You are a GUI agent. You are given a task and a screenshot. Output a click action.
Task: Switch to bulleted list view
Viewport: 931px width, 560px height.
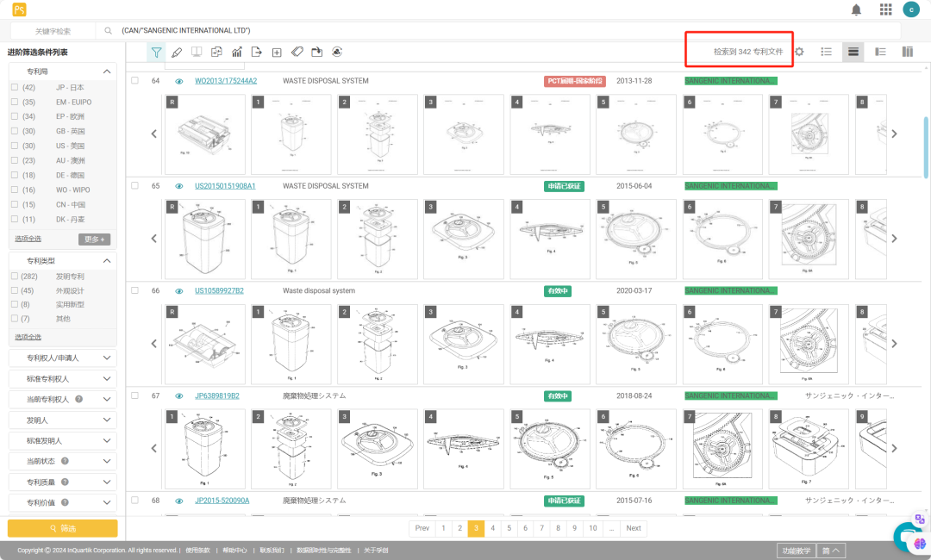click(826, 52)
